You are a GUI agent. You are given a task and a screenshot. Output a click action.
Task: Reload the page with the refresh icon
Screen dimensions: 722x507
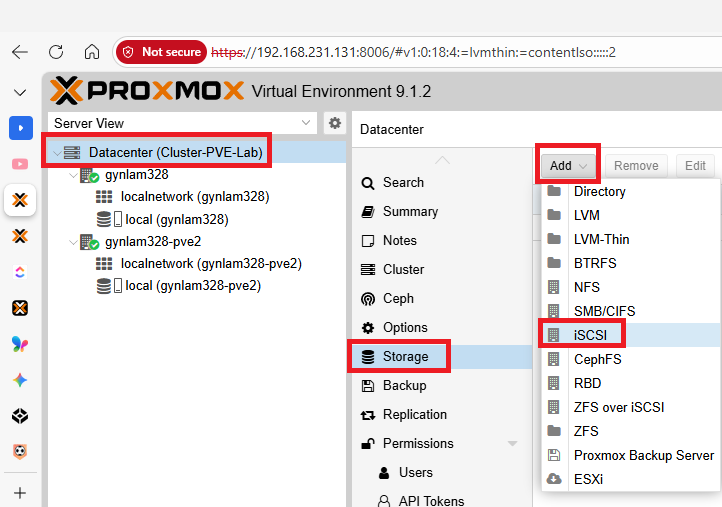(56, 52)
